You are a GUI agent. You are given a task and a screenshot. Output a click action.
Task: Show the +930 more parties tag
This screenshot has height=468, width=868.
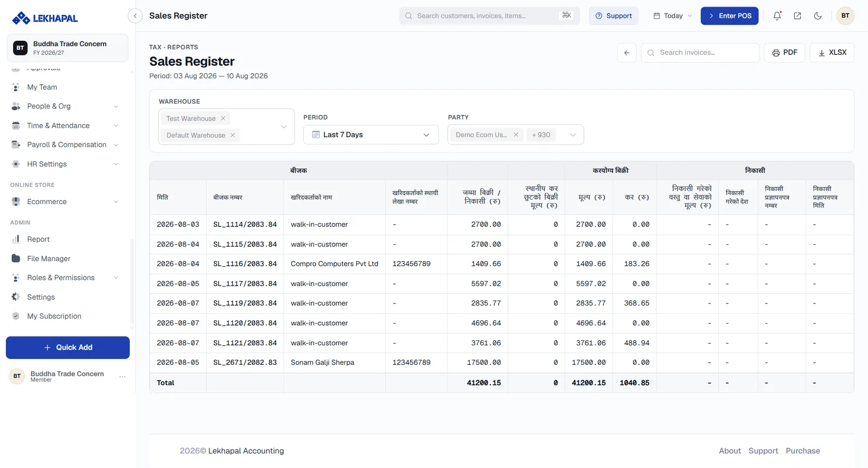[x=541, y=135]
